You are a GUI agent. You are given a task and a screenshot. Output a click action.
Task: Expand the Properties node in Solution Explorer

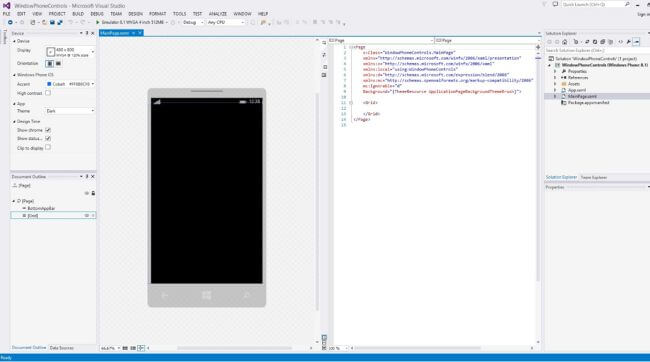coord(555,71)
